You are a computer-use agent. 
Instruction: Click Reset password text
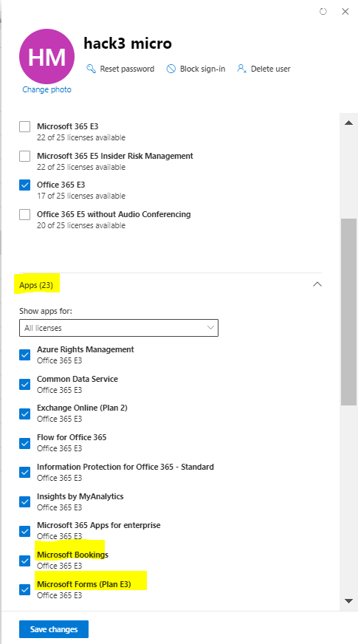pos(127,69)
